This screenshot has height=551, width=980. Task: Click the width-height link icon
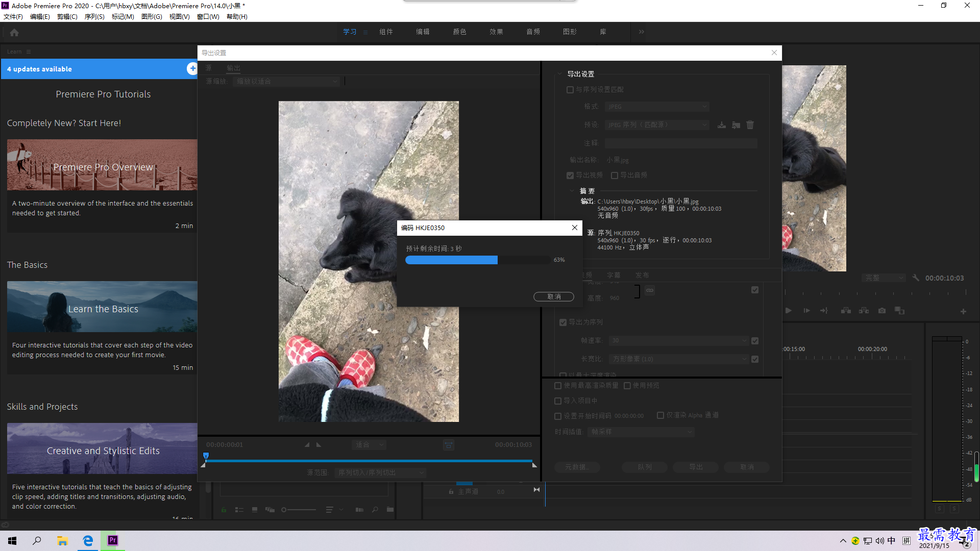[x=650, y=290]
